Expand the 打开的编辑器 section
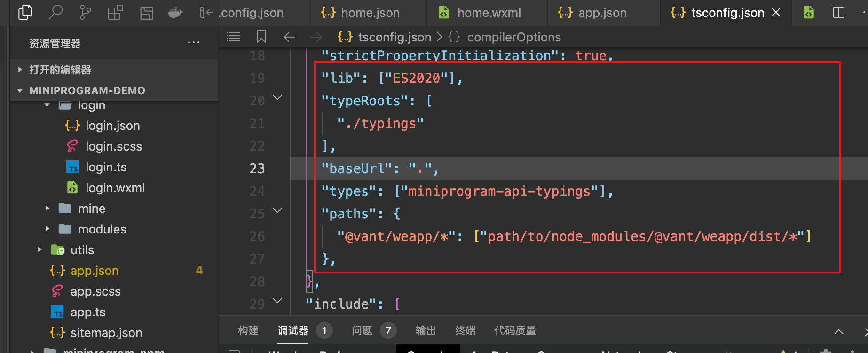The height and width of the screenshot is (353, 868). (x=114, y=70)
